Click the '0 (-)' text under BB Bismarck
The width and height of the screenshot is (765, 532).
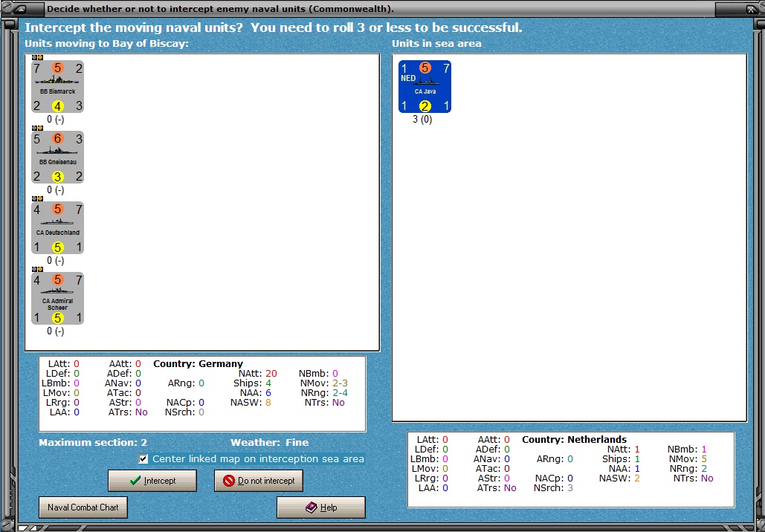[56, 120]
